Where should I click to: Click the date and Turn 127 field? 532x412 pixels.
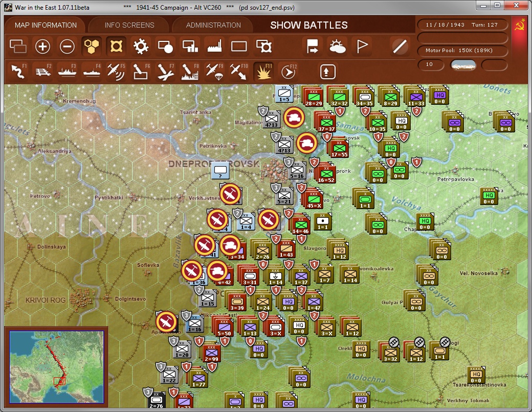tap(462, 25)
